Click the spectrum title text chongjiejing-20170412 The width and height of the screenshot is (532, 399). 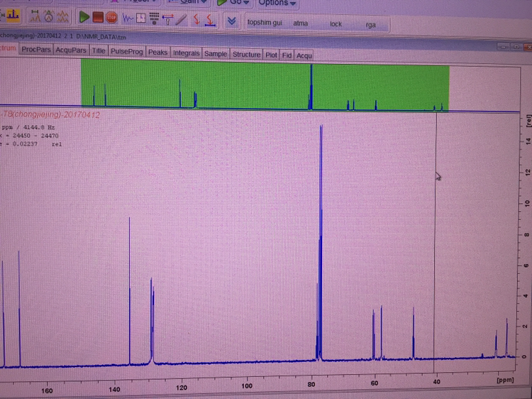pyautogui.click(x=50, y=115)
